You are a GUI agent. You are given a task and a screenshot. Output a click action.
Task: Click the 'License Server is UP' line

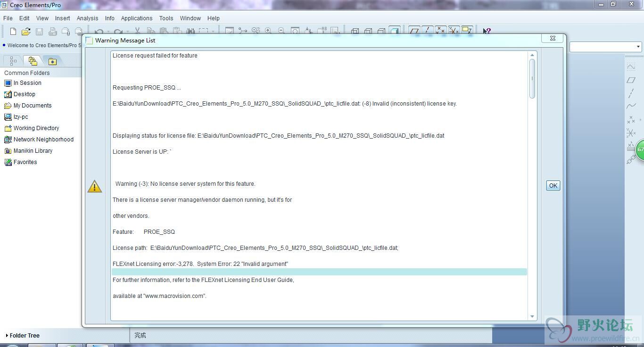coord(142,152)
